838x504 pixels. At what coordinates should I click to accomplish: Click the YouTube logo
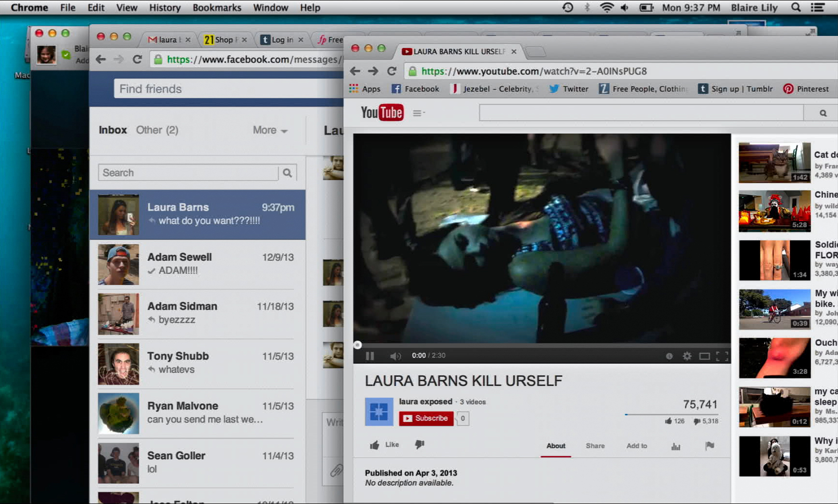[382, 113]
